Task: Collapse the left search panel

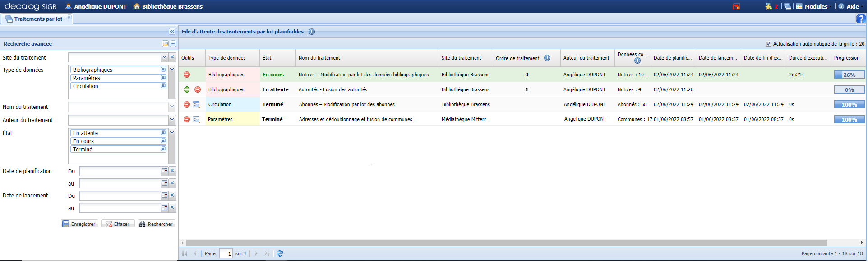Action: [x=172, y=32]
